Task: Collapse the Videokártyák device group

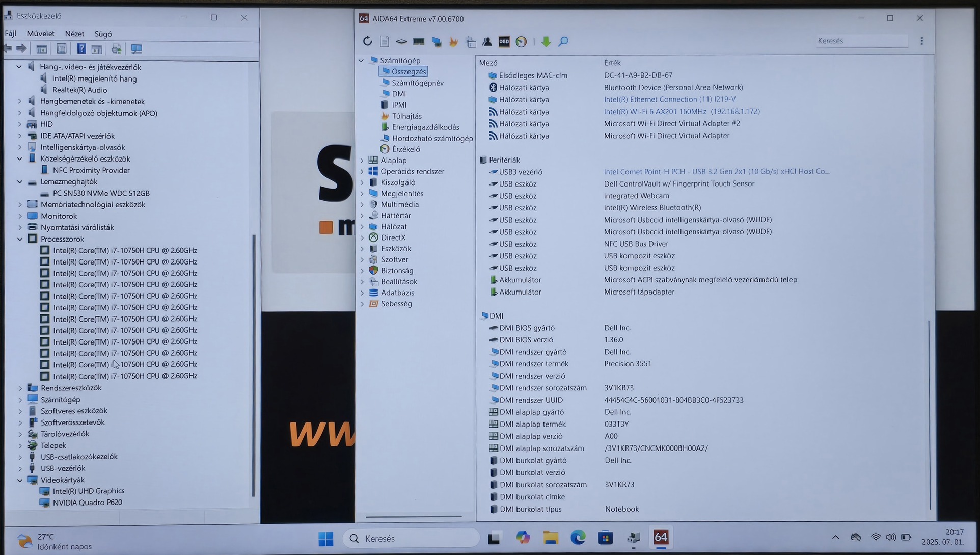Action: click(20, 480)
